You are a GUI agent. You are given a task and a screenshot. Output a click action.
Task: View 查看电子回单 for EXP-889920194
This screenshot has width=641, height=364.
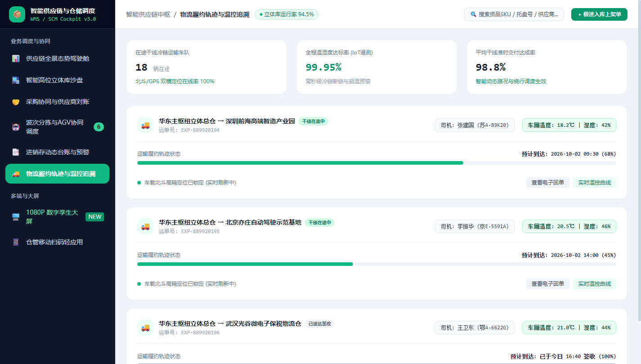pyautogui.click(x=548, y=183)
